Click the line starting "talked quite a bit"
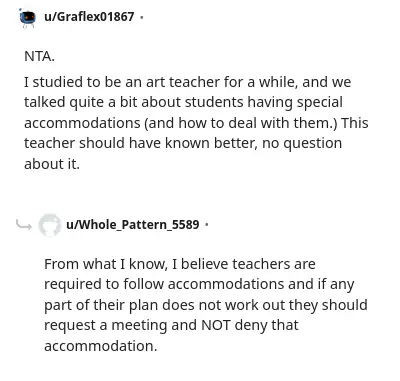Image resolution: width=400 pixels, height=381 pixels. coord(183,103)
